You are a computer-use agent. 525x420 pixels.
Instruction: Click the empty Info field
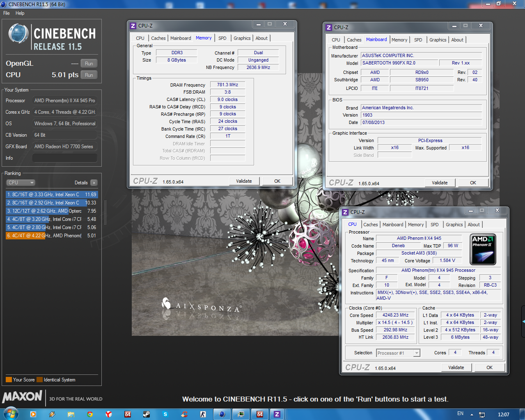tap(65, 158)
